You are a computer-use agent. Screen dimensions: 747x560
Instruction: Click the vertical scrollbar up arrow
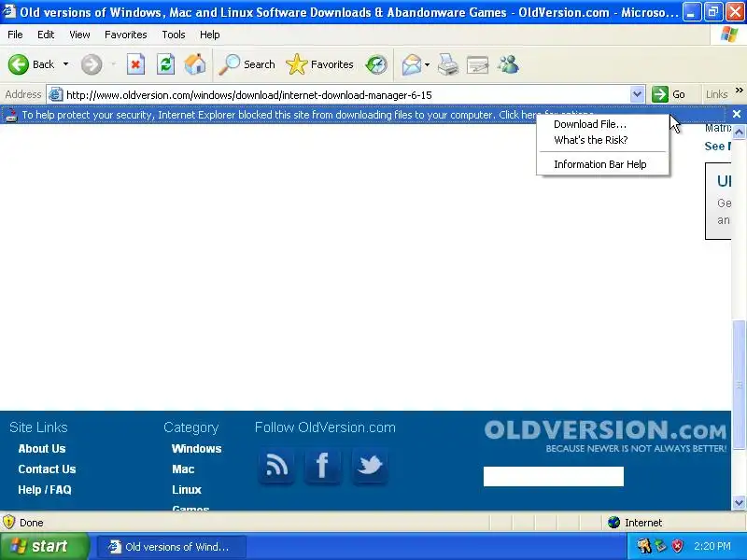tap(739, 132)
